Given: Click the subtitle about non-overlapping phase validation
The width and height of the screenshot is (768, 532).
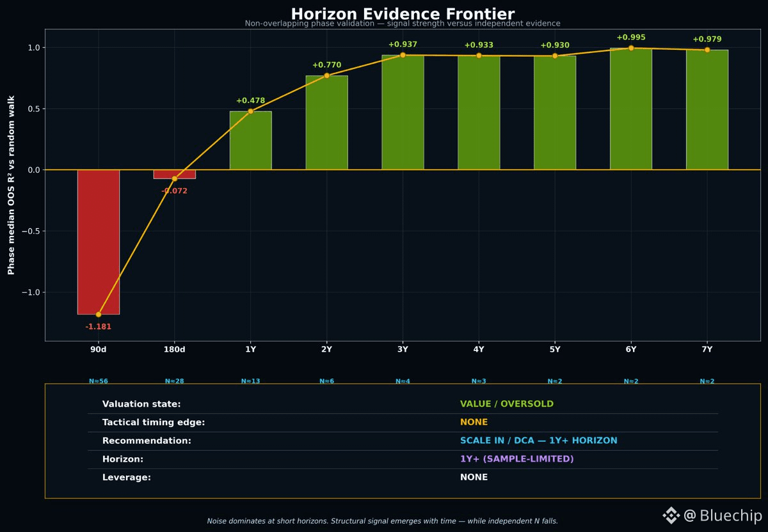Looking at the screenshot, I should (x=403, y=24).
